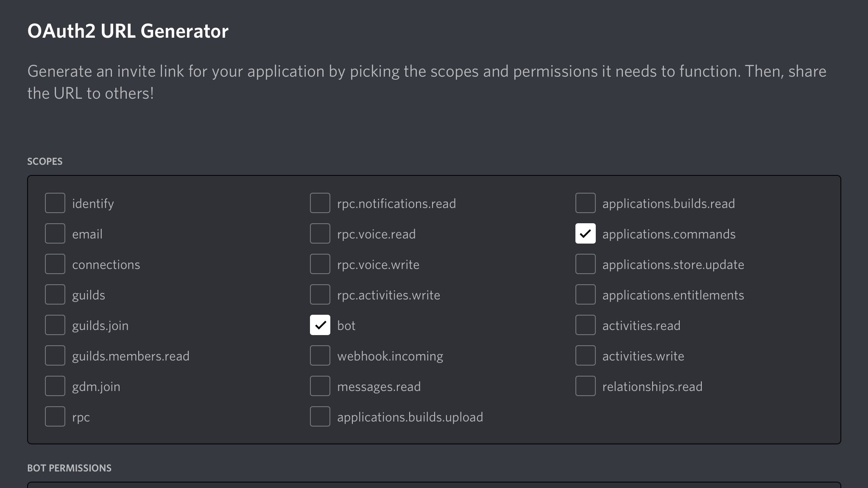
Task: Disable the bot scope checkbox
Action: pyautogui.click(x=320, y=325)
